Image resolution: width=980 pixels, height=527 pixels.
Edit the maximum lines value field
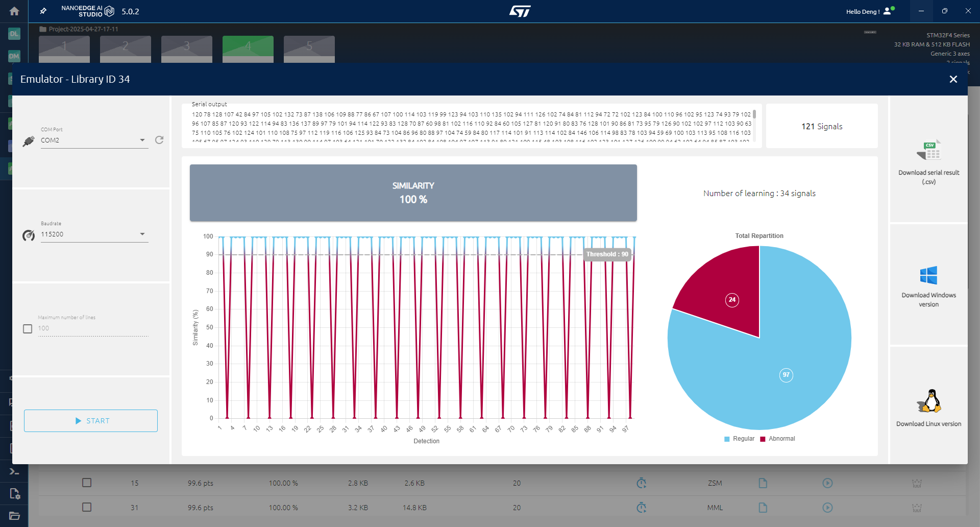[x=93, y=328]
